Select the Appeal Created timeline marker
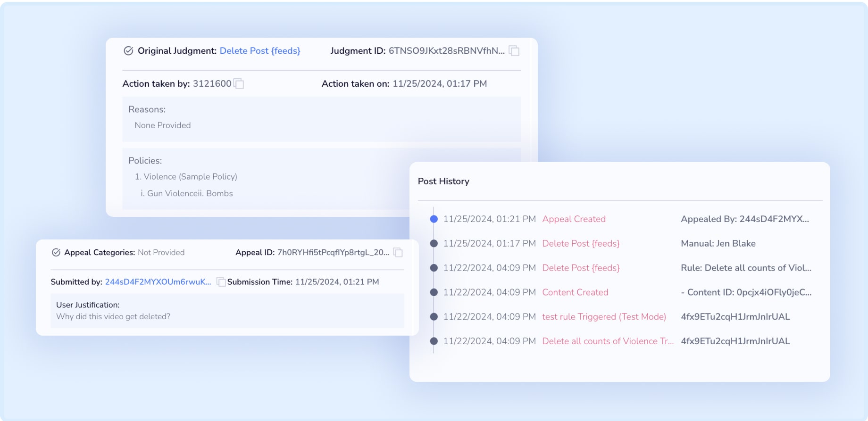868x421 pixels. (x=434, y=219)
